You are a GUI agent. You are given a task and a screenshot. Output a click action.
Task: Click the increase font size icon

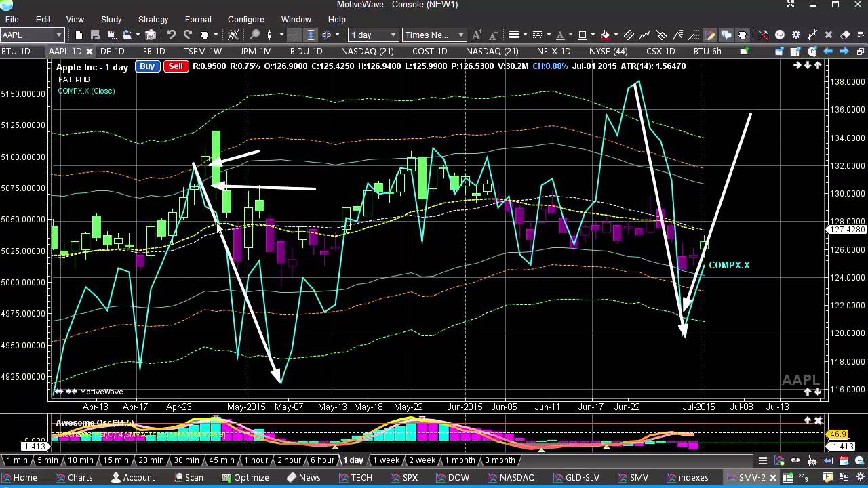coord(477,35)
